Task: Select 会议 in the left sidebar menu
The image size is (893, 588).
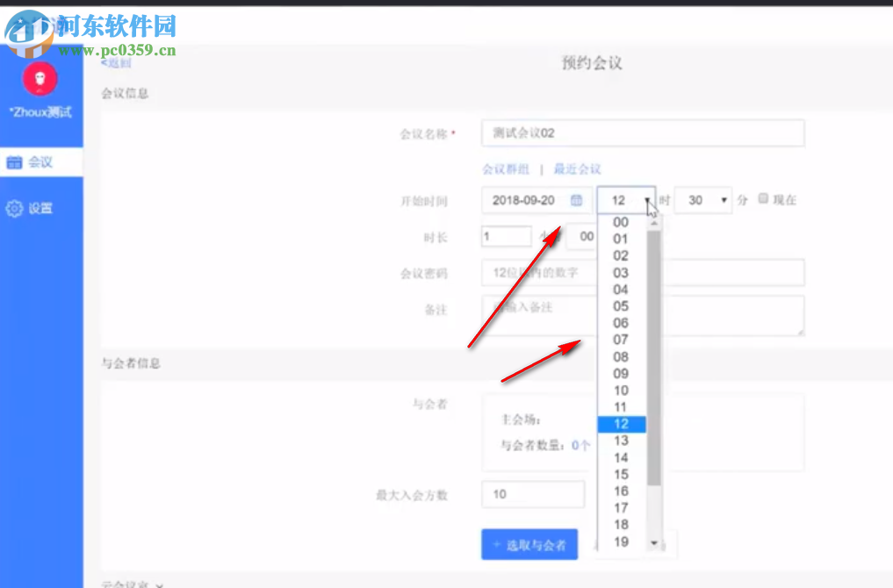Action: click(39, 161)
